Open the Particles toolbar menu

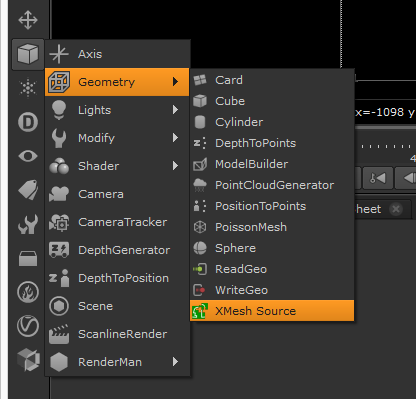(28, 88)
